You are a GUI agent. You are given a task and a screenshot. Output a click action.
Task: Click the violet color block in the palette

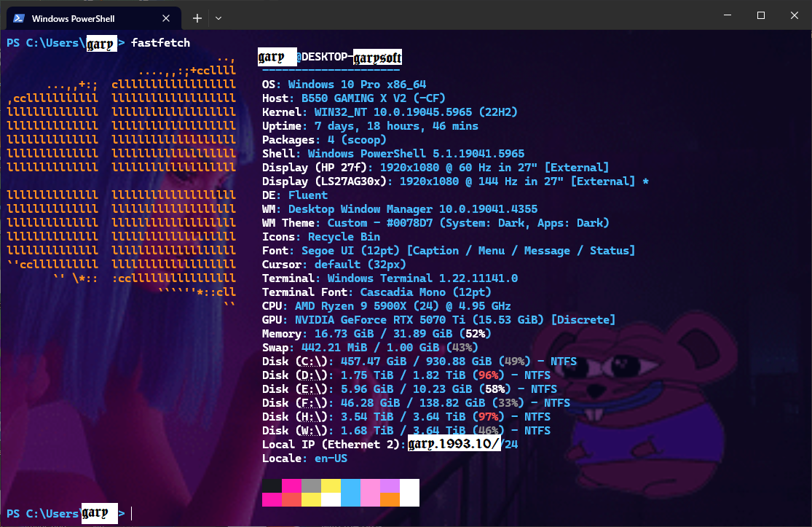point(390,485)
